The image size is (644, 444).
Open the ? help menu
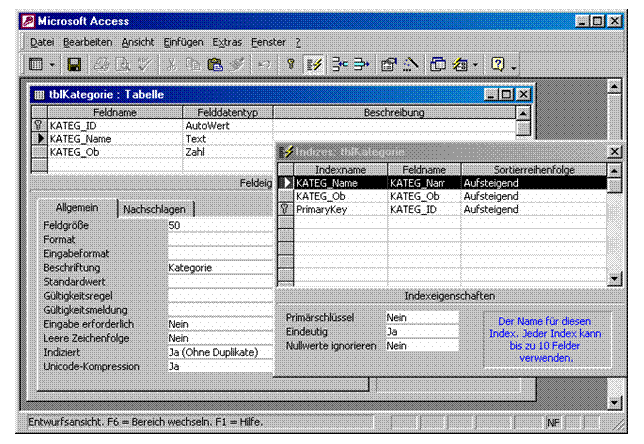point(298,42)
